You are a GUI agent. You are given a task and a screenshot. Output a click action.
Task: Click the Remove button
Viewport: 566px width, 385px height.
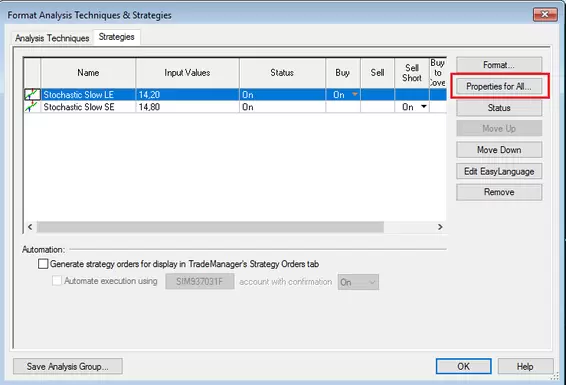coord(499,192)
